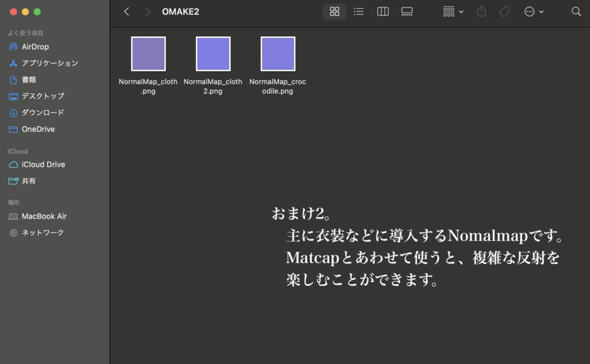Switch to column view
Image resolution: width=590 pixels, height=364 pixels.
(383, 11)
